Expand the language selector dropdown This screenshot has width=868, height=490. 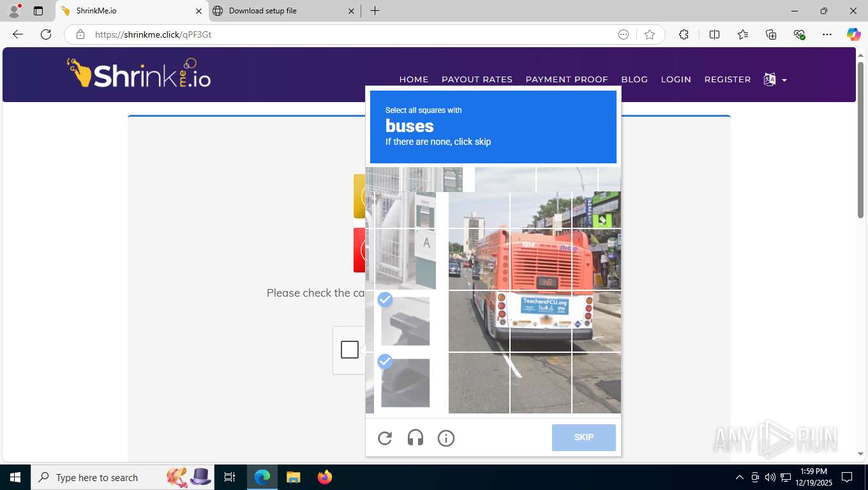[x=775, y=80]
